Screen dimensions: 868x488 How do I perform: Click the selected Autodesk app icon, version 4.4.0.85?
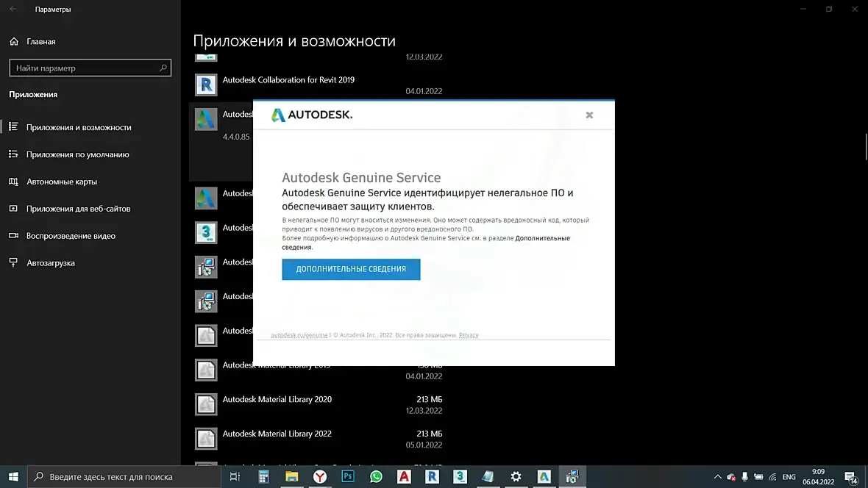206,120
